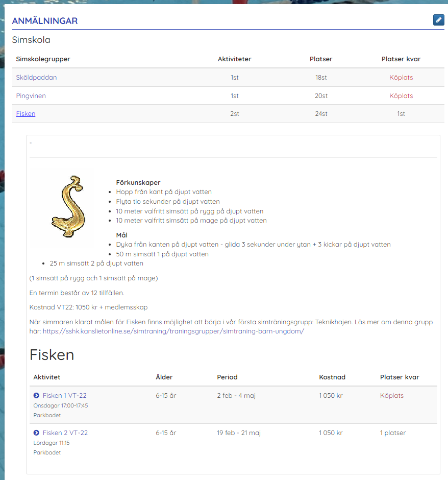The image size is (448, 480).
Task: Click 'Flyta tio sekunder på djupt vatten'
Action: (168, 202)
